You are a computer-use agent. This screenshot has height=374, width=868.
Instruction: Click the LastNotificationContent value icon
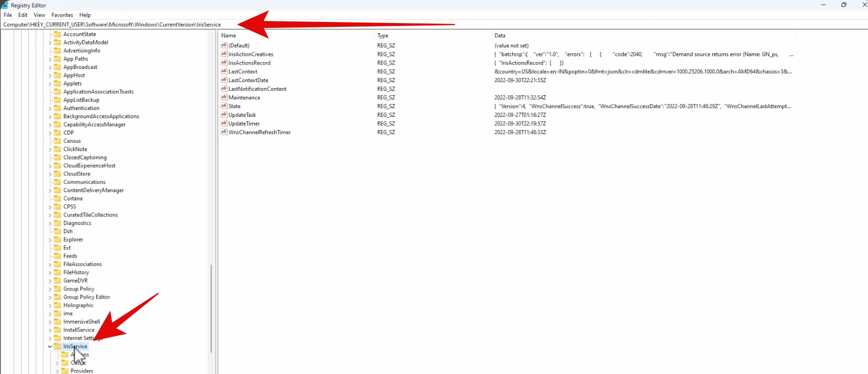(x=224, y=88)
